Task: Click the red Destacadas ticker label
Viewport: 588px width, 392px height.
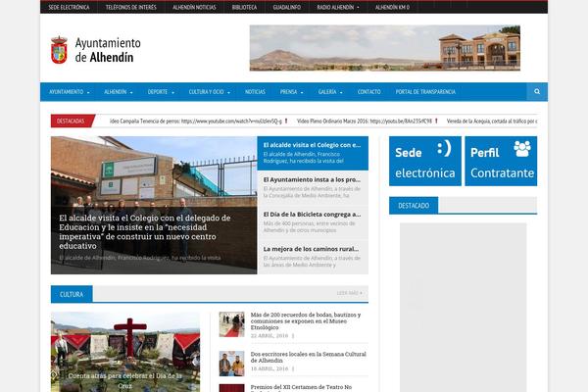Action: click(x=73, y=122)
